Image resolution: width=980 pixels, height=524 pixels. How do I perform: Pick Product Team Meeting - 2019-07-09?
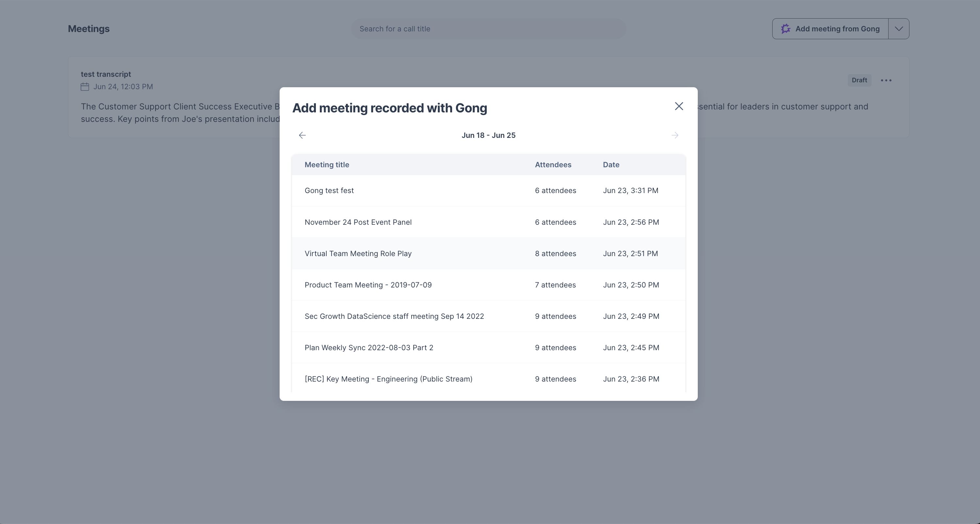click(488, 285)
